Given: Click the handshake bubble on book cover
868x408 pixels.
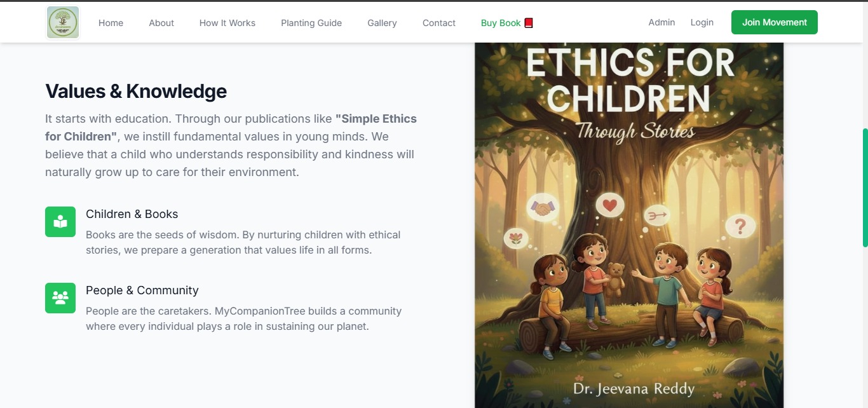Looking at the screenshot, I should pos(543,207).
